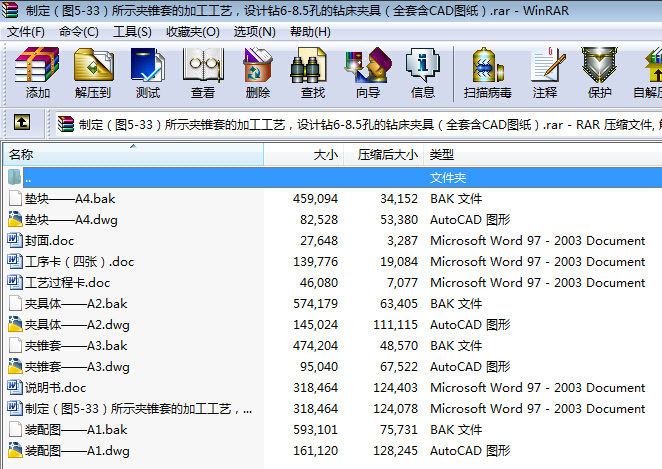Image resolution: width=662 pixels, height=469 pixels.
Task: Open the Help (帮助) menu
Action: tap(310, 32)
